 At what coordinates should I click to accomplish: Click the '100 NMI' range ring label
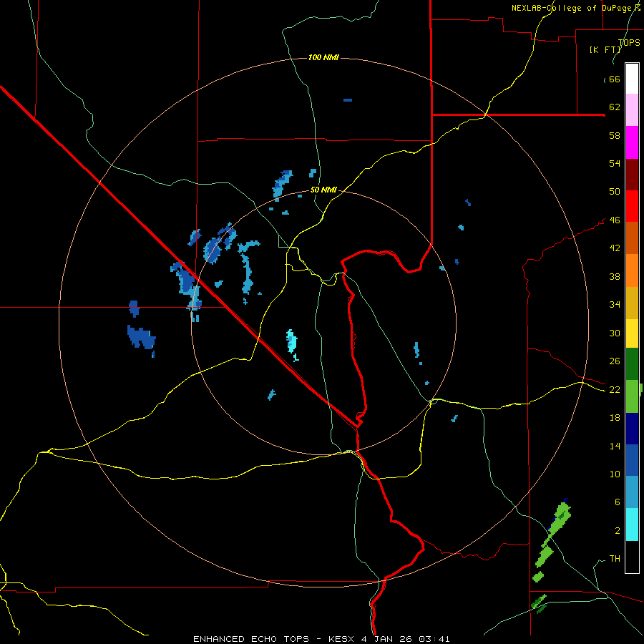(323, 57)
